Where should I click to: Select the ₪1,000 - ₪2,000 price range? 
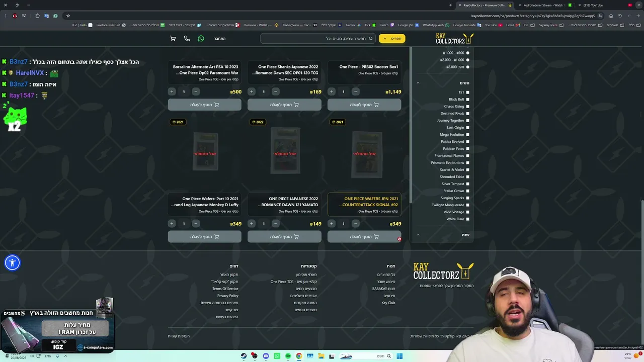(467, 60)
